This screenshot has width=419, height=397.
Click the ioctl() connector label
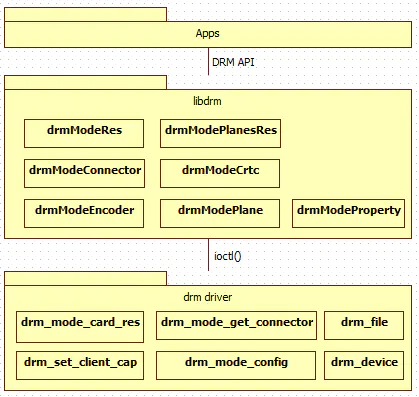(x=228, y=256)
